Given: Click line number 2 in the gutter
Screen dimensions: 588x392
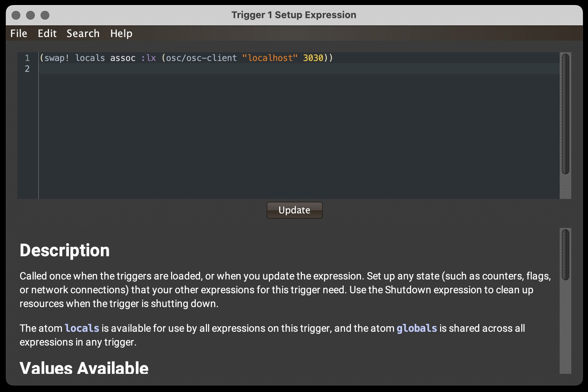Looking at the screenshot, I should 27,69.
